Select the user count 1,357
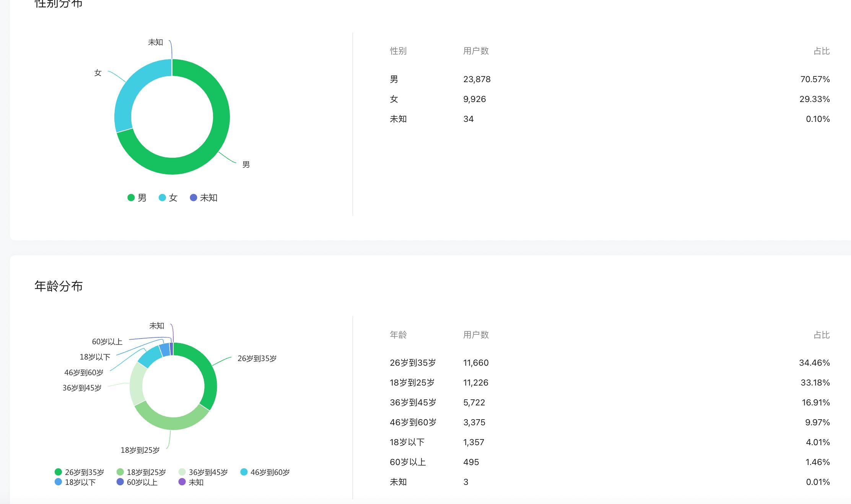 pyautogui.click(x=474, y=442)
